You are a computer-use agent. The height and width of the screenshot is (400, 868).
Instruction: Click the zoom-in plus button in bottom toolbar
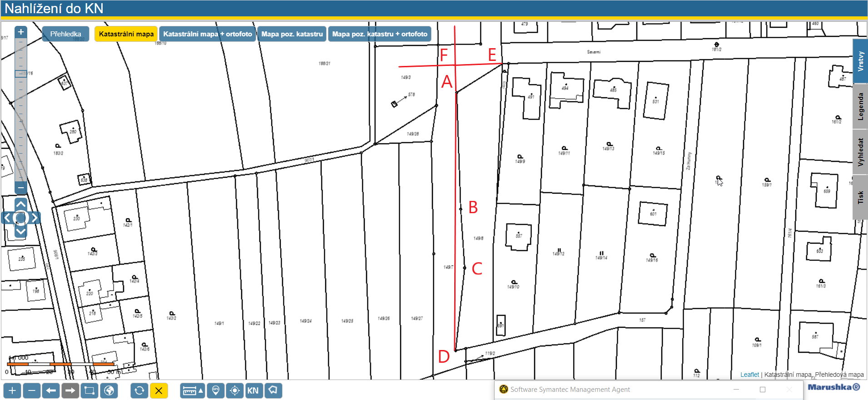point(12,390)
